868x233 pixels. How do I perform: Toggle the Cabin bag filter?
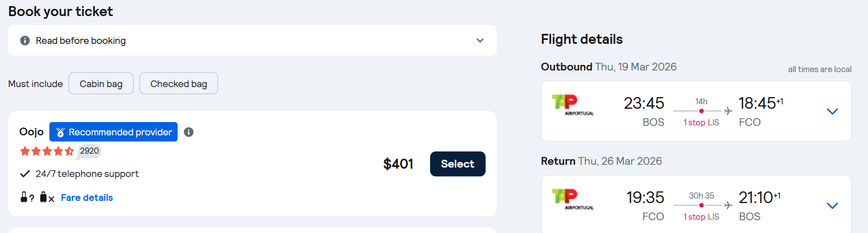coord(101,84)
